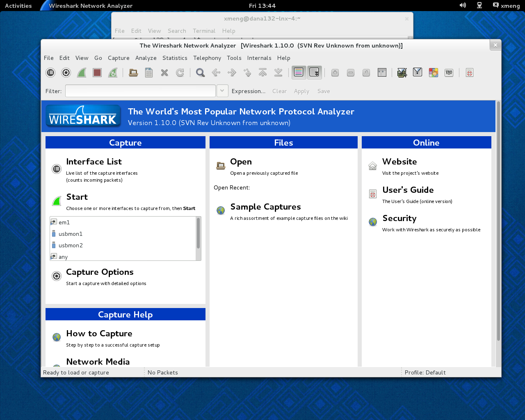Open the View menu in Wireshark
525x420 pixels.
(82, 58)
